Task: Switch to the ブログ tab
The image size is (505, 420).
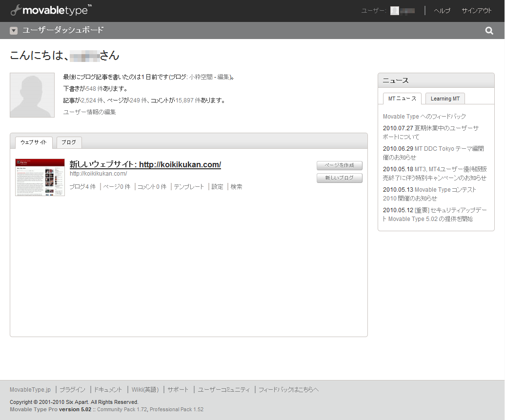Action: (69, 142)
